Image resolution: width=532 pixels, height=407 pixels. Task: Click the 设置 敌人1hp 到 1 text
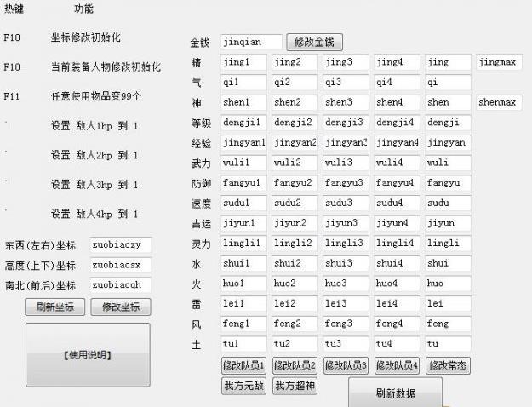[x=94, y=126]
